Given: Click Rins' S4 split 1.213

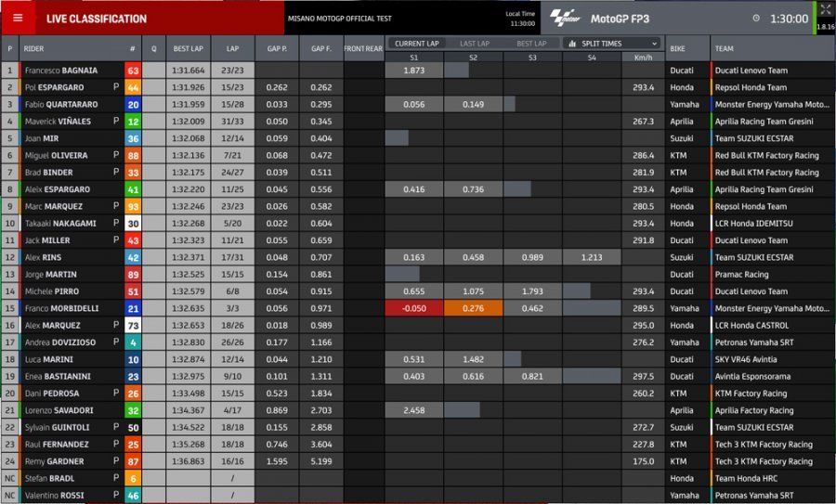Looking at the screenshot, I should pos(592,257).
